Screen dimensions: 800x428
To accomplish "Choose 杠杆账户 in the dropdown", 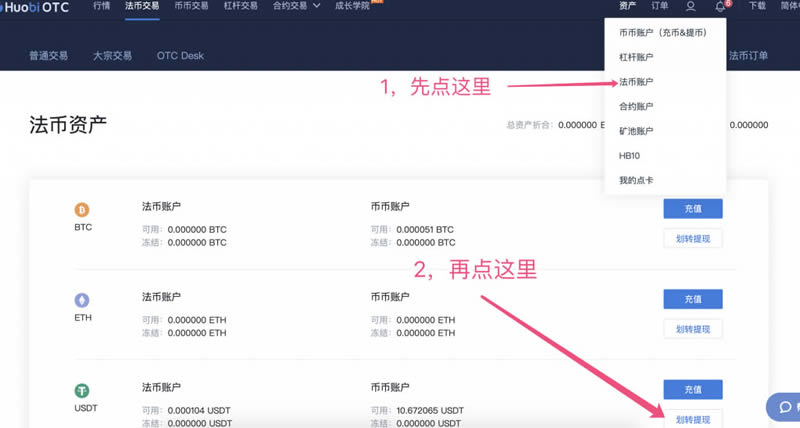I will click(636, 58).
